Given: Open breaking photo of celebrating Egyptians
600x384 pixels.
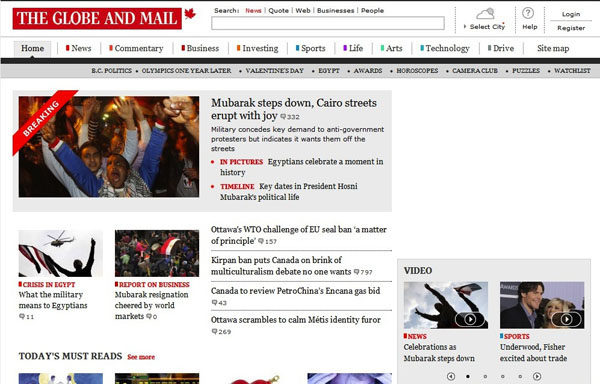Looking at the screenshot, I should [109, 146].
